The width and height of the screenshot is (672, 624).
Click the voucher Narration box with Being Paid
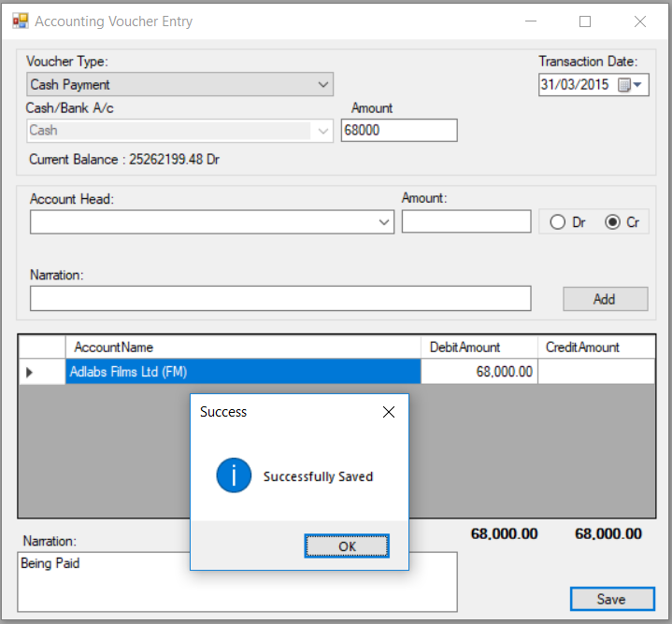237,582
